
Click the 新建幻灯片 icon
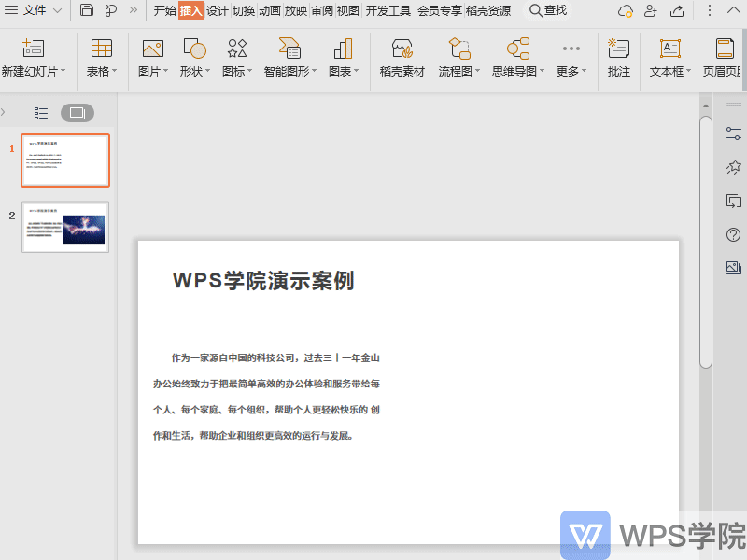pos(33,49)
